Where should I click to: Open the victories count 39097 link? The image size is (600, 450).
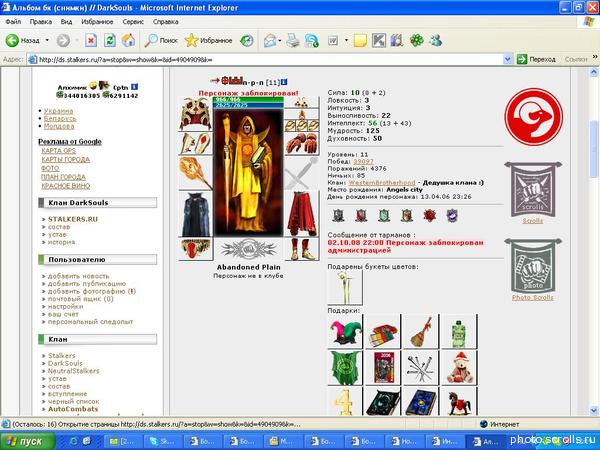(x=363, y=161)
